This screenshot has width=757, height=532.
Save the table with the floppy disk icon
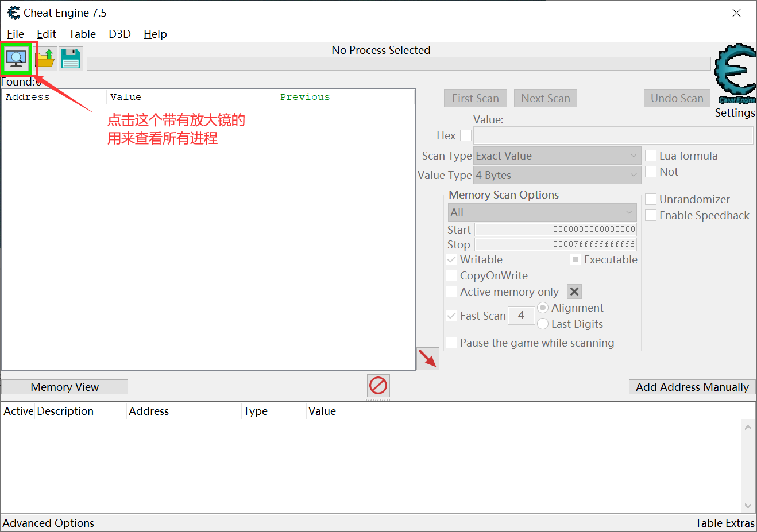[x=71, y=59]
